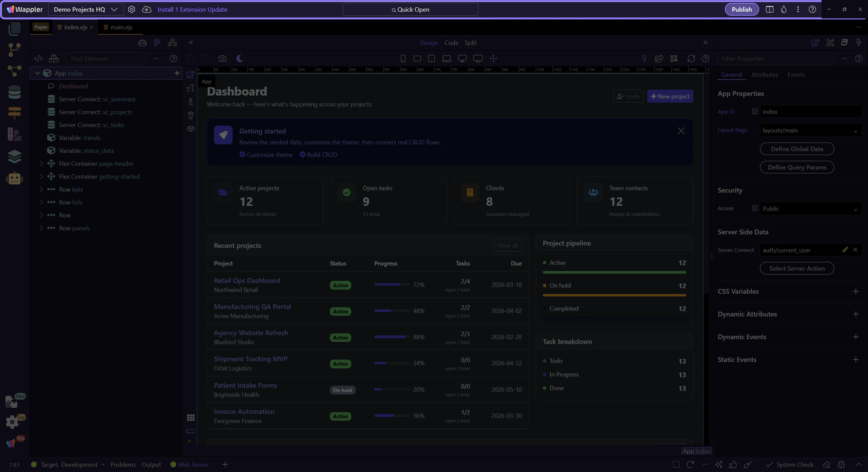Screen dimensions: 868x472
Task: Click the camera screenshot icon
Action: point(222,58)
